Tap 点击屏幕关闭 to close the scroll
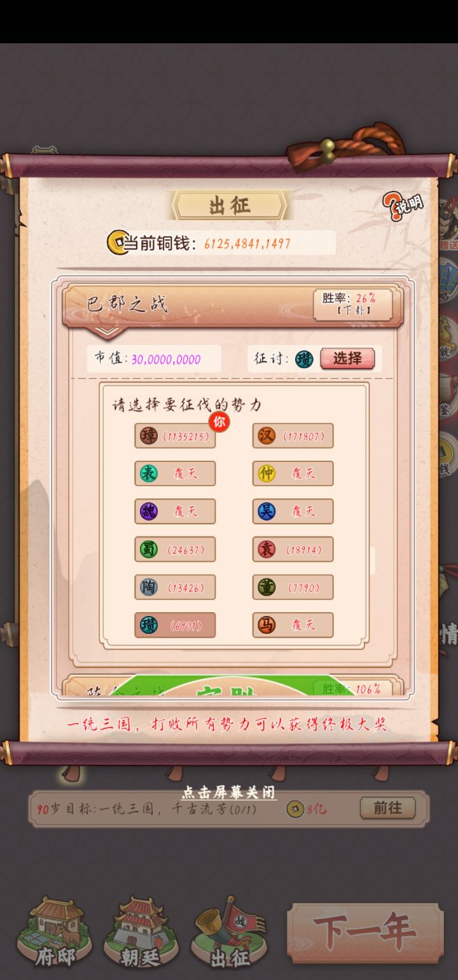Image resolution: width=458 pixels, height=980 pixels. (x=229, y=792)
